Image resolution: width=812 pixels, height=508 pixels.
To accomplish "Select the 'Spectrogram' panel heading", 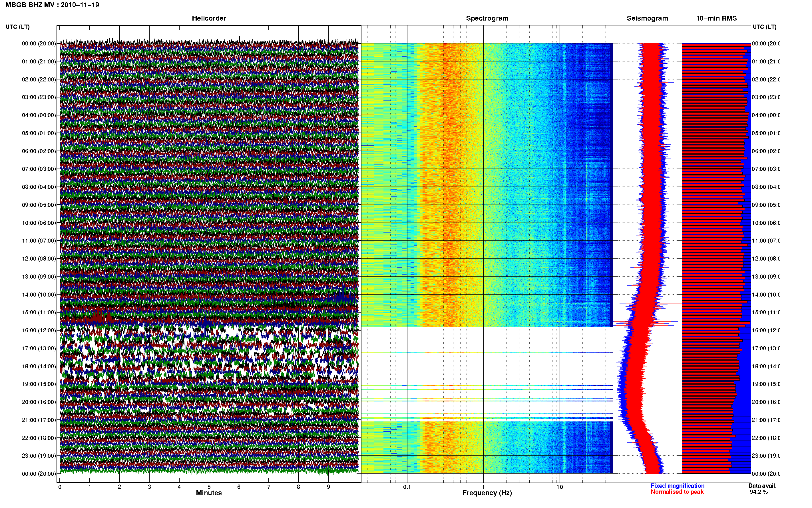I will click(x=487, y=18).
